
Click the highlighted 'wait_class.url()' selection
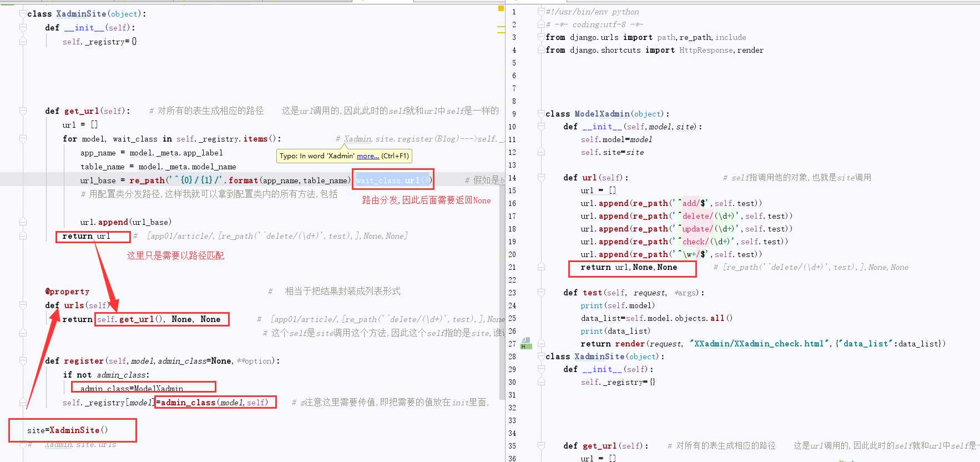pyautogui.click(x=393, y=180)
